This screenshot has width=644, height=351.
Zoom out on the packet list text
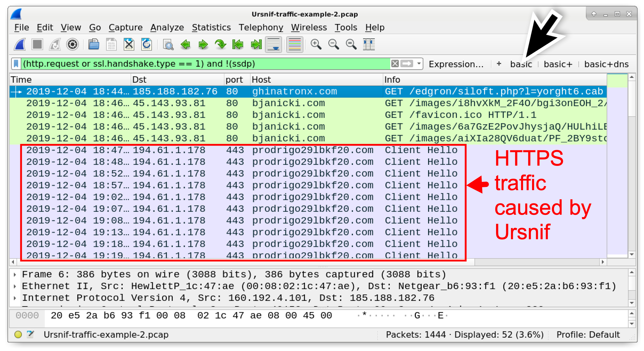333,45
